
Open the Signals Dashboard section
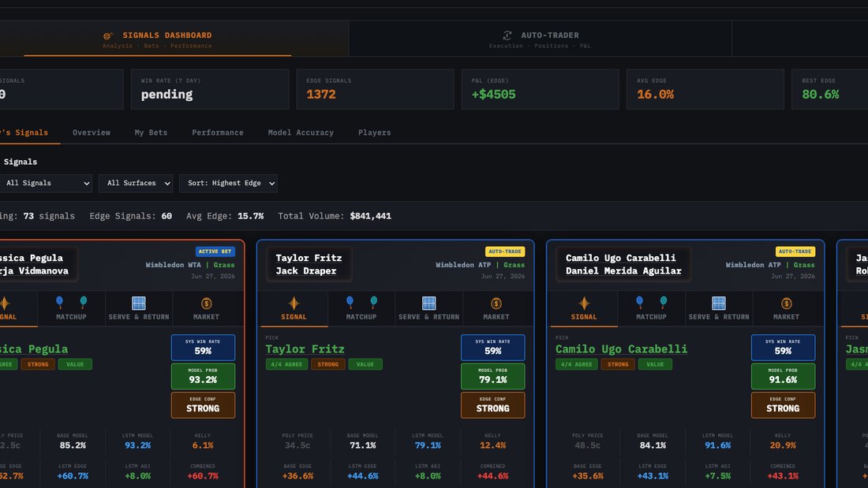tap(158, 39)
